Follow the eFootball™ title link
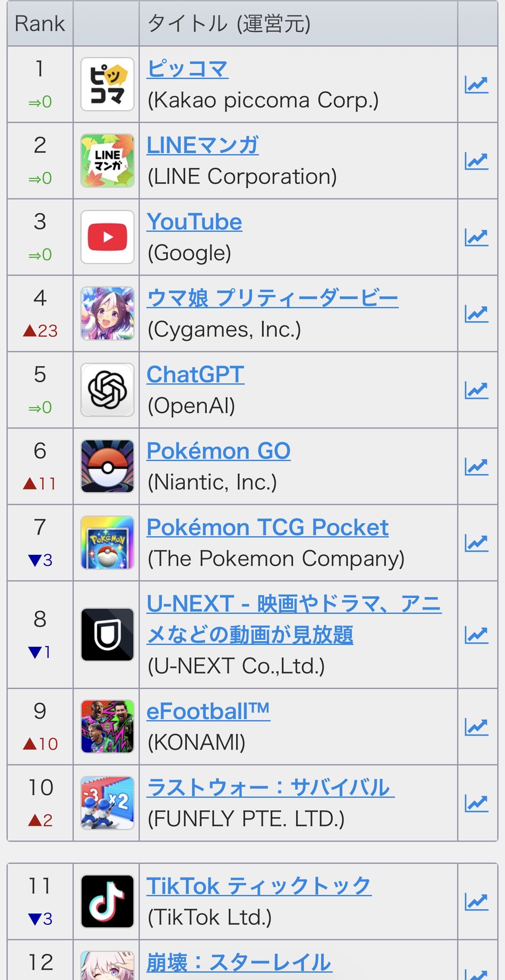Screen dimensions: 505x980 tap(208, 711)
